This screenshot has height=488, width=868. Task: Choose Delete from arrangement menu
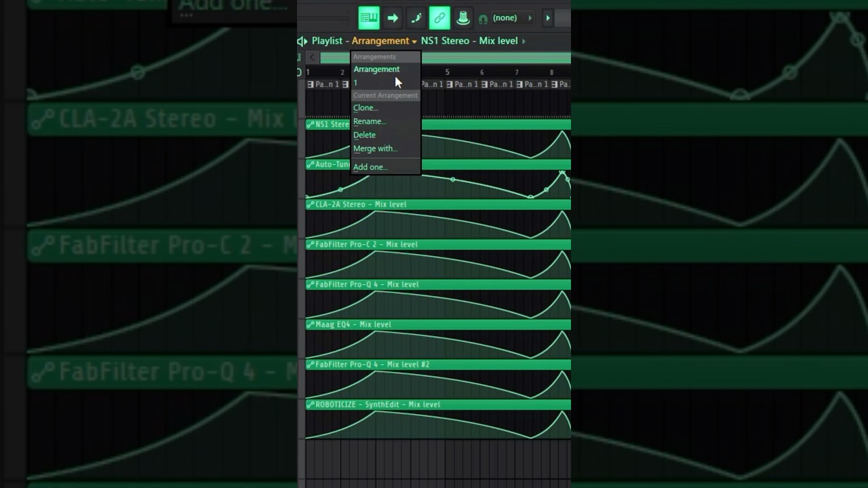coord(364,135)
